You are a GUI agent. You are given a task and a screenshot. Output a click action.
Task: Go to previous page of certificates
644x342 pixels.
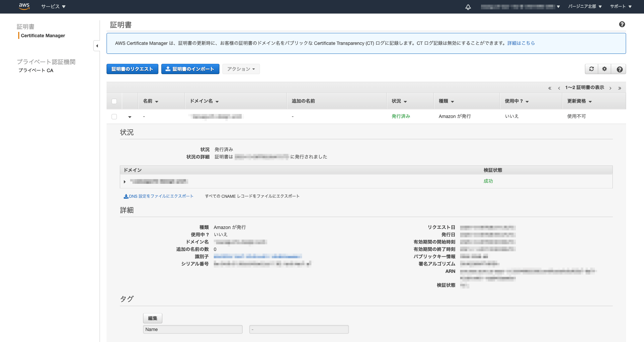[x=559, y=88]
